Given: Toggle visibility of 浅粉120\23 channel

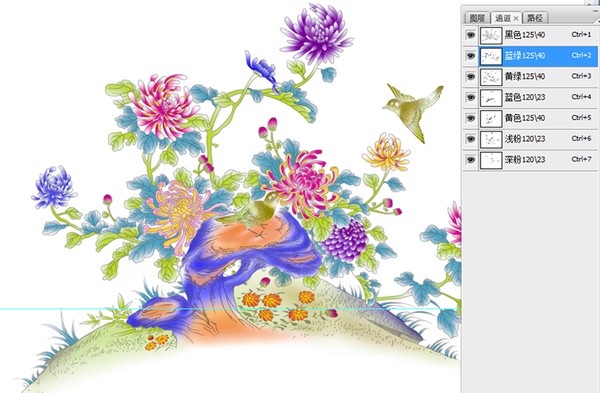Looking at the screenshot, I should coord(470,139).
